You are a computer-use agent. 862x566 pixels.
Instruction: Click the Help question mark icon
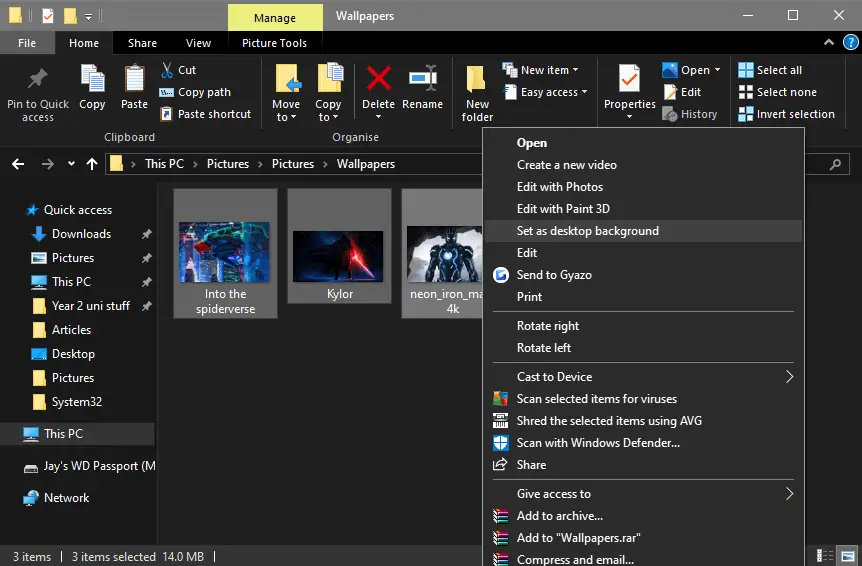click(x=850, y=42)
